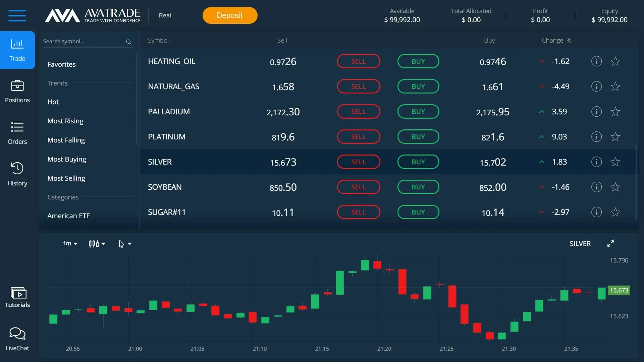Favorite the SUGAR#11 symbol

[x=616, y=212]
